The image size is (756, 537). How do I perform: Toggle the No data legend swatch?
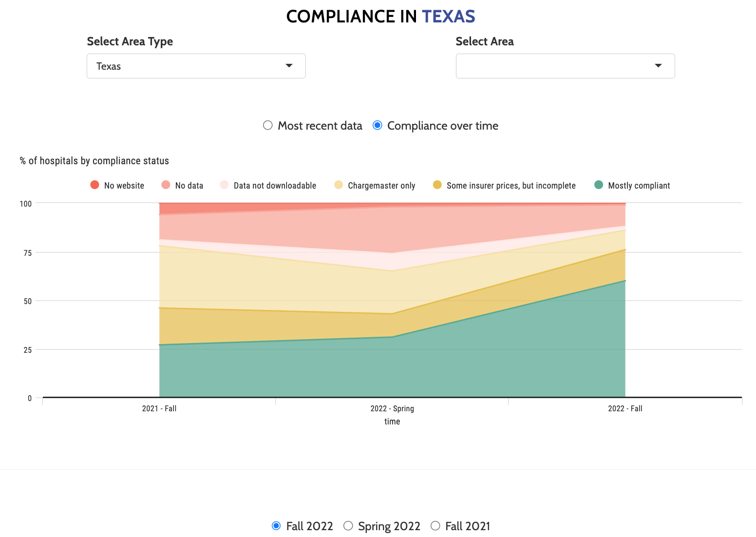pyautogui.click(x=166, y=185)
